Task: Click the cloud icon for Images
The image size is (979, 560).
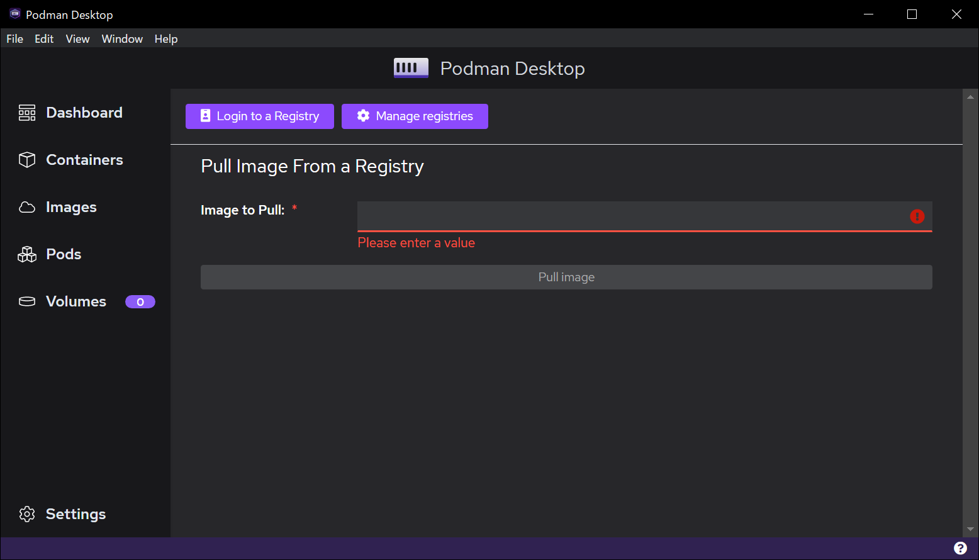Action: (27, 207)
